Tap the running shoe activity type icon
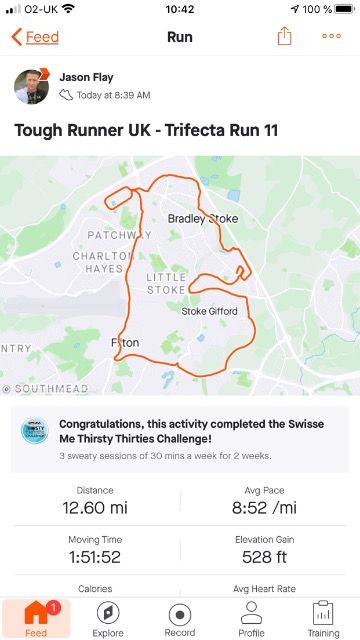Image resolution: width=360 pixels, height=640 pixels. [x=66, y=95]
